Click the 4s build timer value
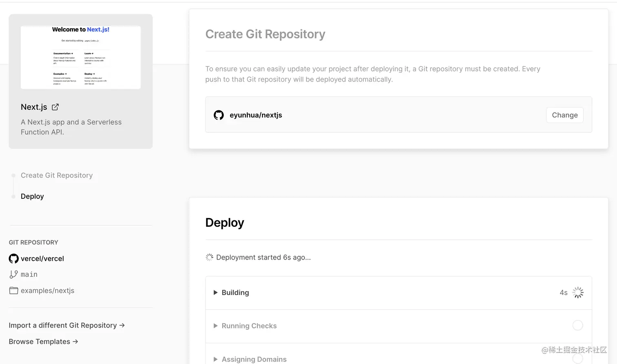617x364 pixels. coord(564,293)
